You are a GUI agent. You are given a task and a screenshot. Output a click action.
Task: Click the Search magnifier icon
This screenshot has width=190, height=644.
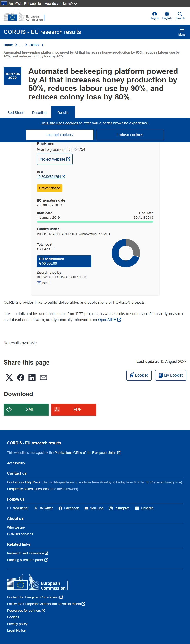[x=180, y=14]
